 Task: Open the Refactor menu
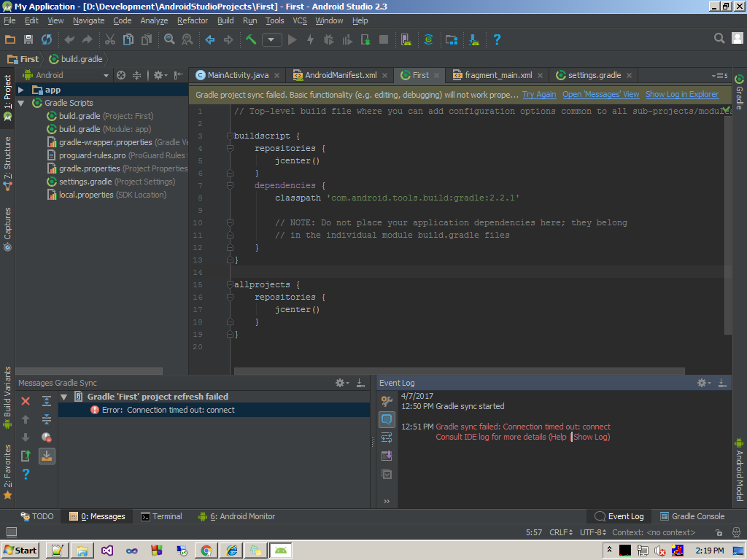[193, 20]
